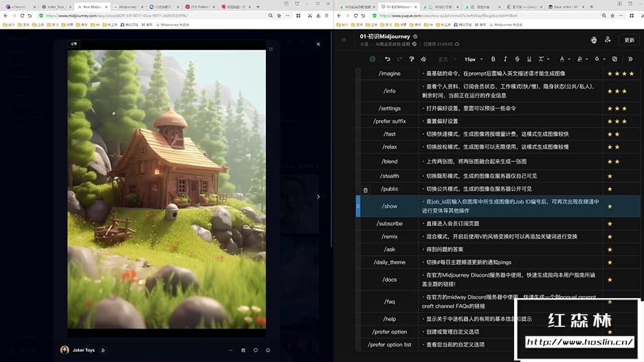This screenshot has width=644, height=362.
Task: Open the downloads icon in left browser
Action: (x=318, y=16)
